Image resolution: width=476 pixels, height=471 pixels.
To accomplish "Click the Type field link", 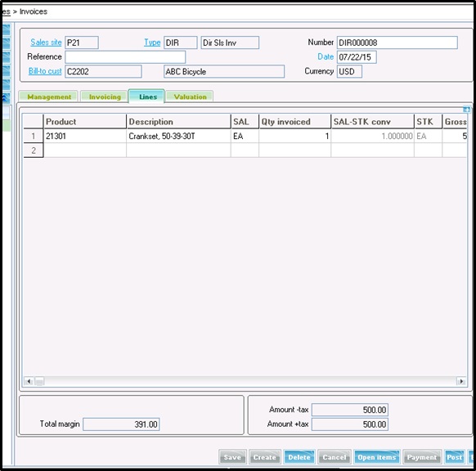I will pos(152,43).
